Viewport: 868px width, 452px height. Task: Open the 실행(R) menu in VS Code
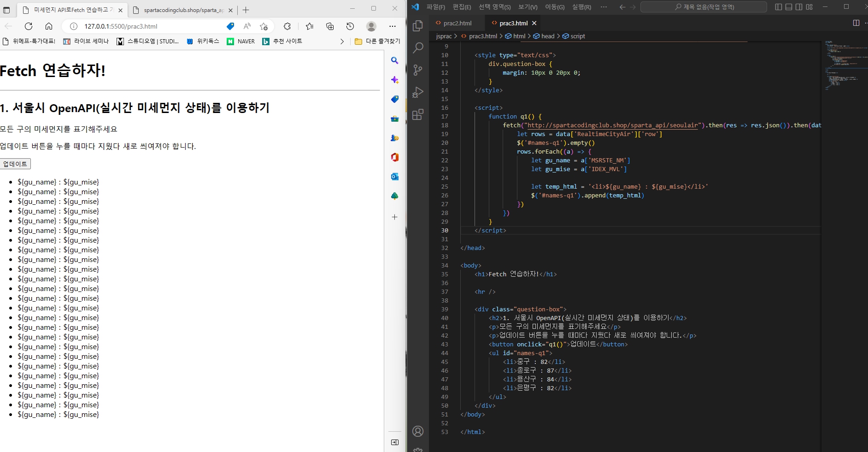(x=581, y=7)
